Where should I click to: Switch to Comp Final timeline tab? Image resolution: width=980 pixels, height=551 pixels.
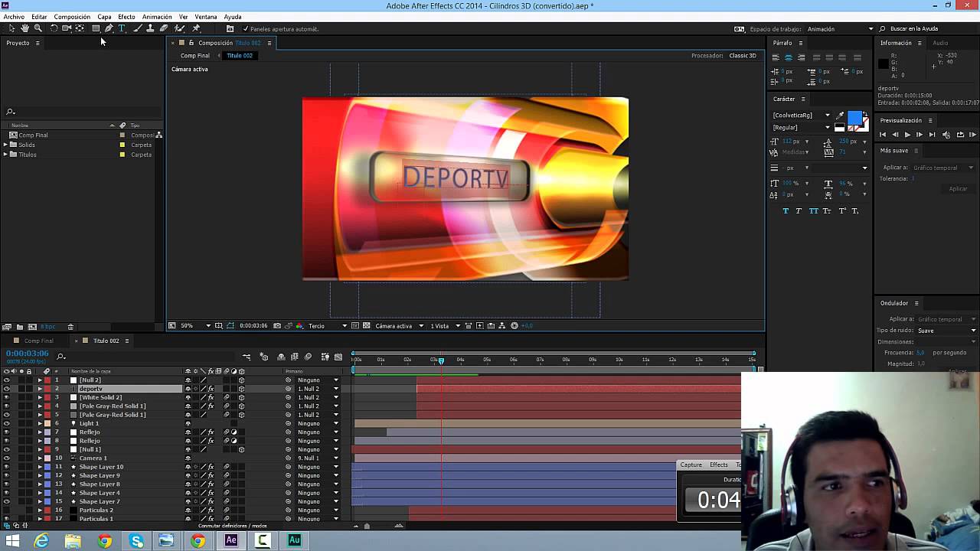click(x=38, y=341)
